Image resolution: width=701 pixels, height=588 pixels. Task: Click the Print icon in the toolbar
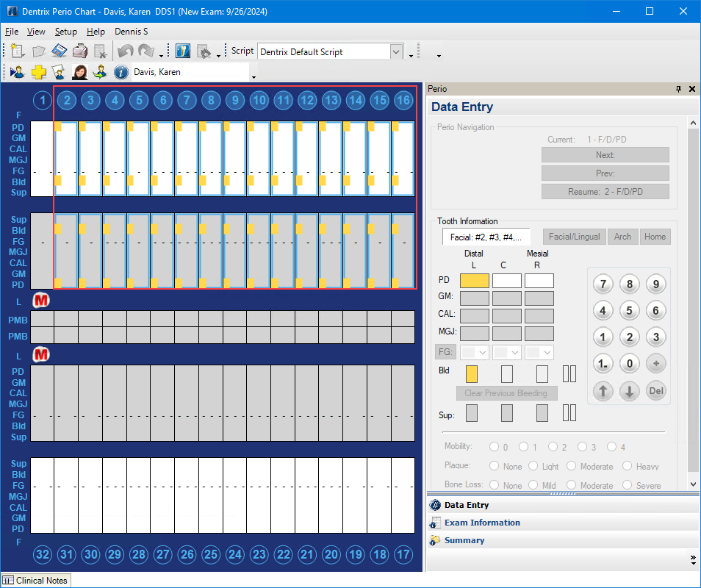point(79,50)
